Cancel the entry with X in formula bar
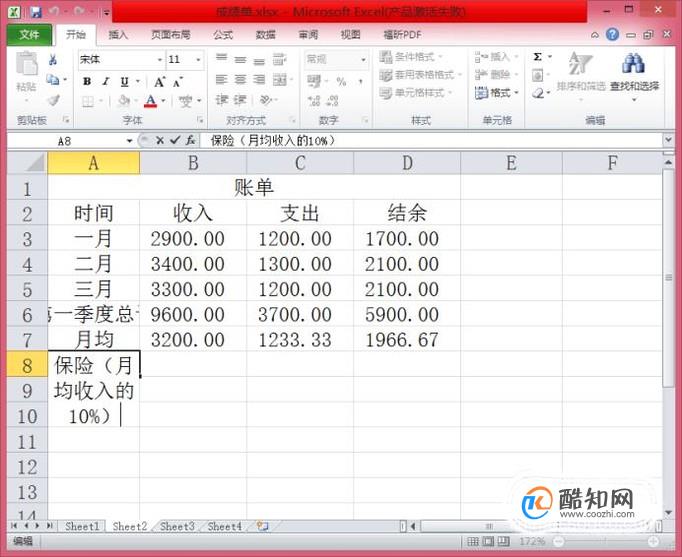682x557 pixels. (x=160, y=140)
